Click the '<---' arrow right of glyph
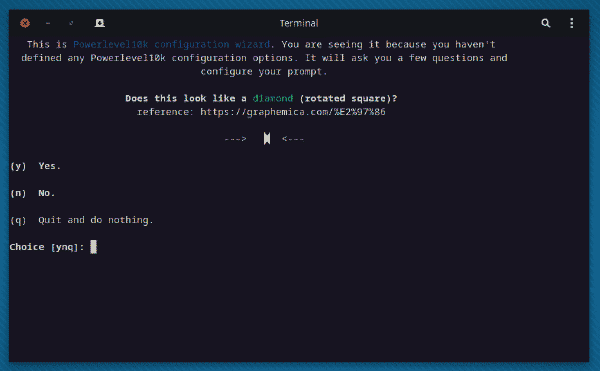Image resolution: width=600 pixels, height=371 pixels. click(293, 139)
